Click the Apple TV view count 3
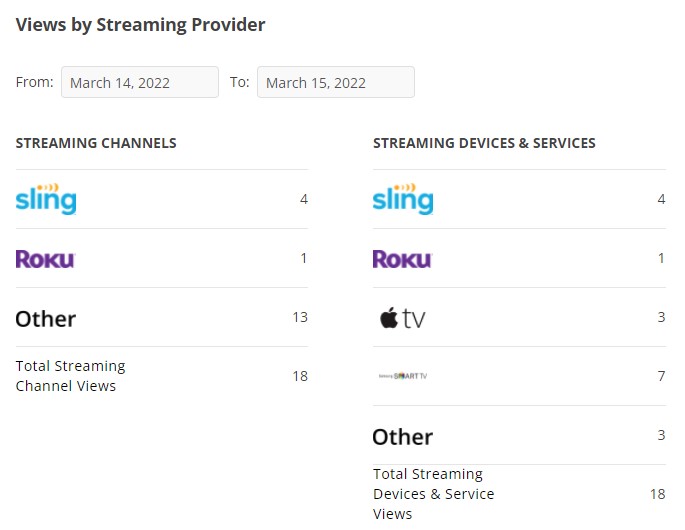Viewport: 685px width, 530px height. 661,317
